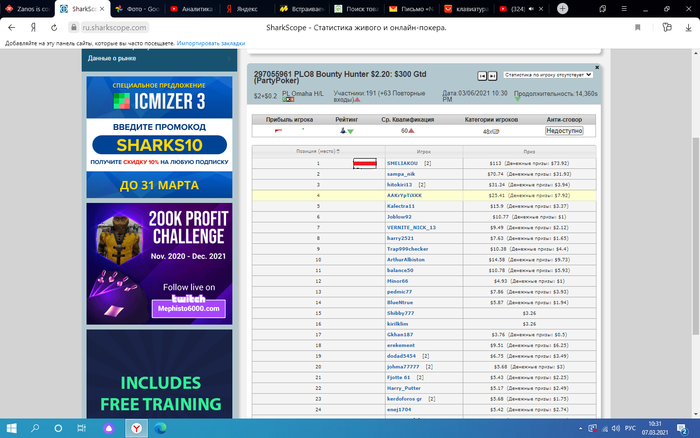Open the browser hamburger menu
This screenshot has height=438, width=700.
point(624,9)
